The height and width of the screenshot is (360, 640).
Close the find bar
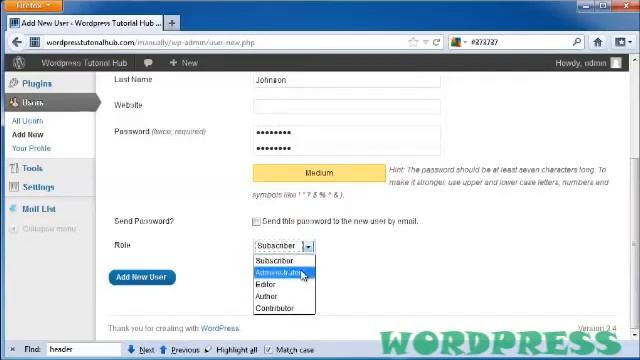point(13,349)
